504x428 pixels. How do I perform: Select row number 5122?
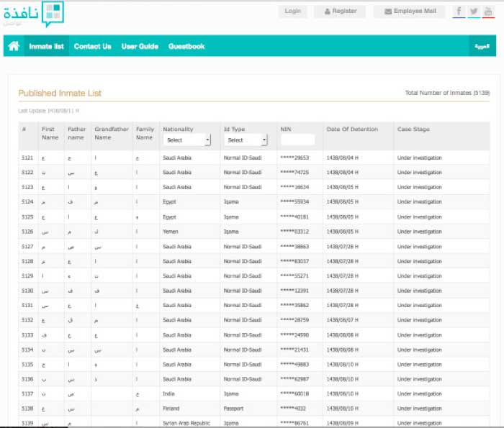[27, 173]
